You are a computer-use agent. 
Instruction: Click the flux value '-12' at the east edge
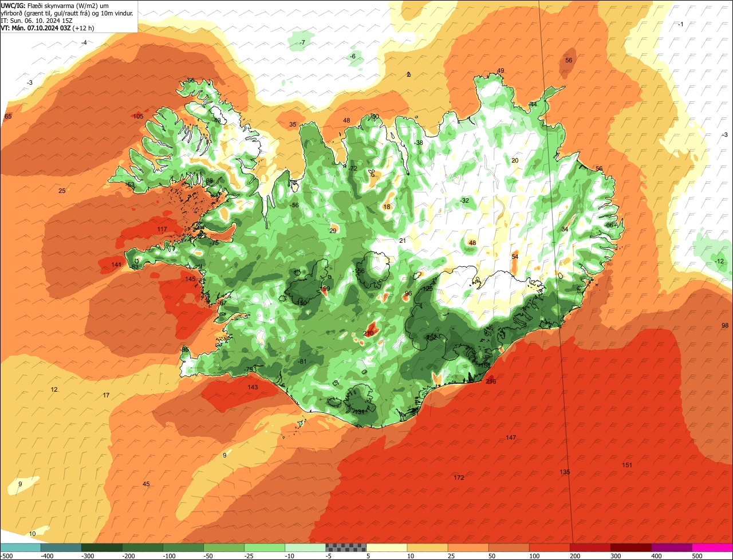(x=719, y=262)
